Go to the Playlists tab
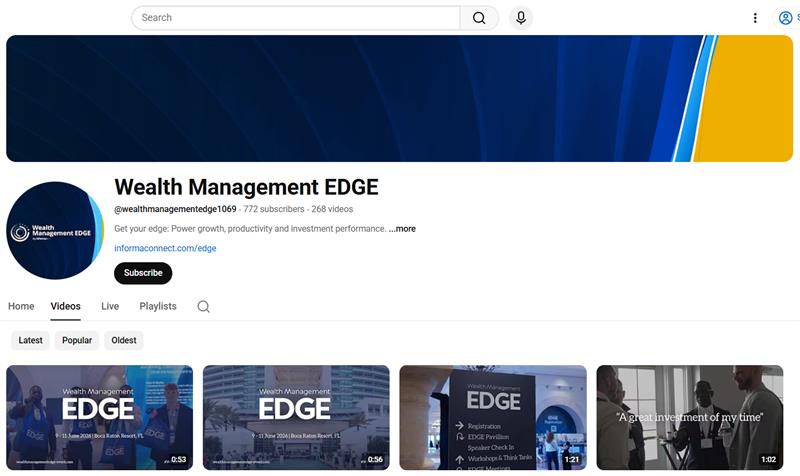 click(x=158, y=306)
